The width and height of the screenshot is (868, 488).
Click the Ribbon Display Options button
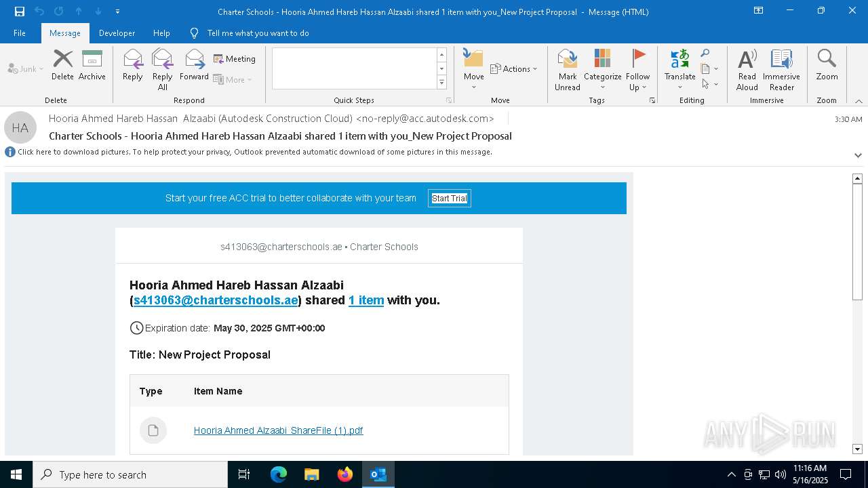[759, 11]
